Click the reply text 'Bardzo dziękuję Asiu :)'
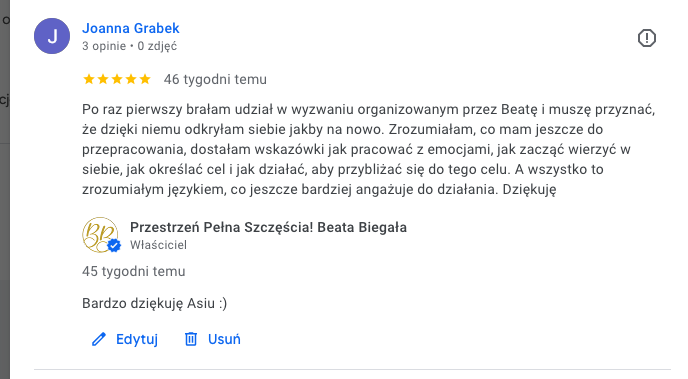The image size is (688, 379). point(154,304)
